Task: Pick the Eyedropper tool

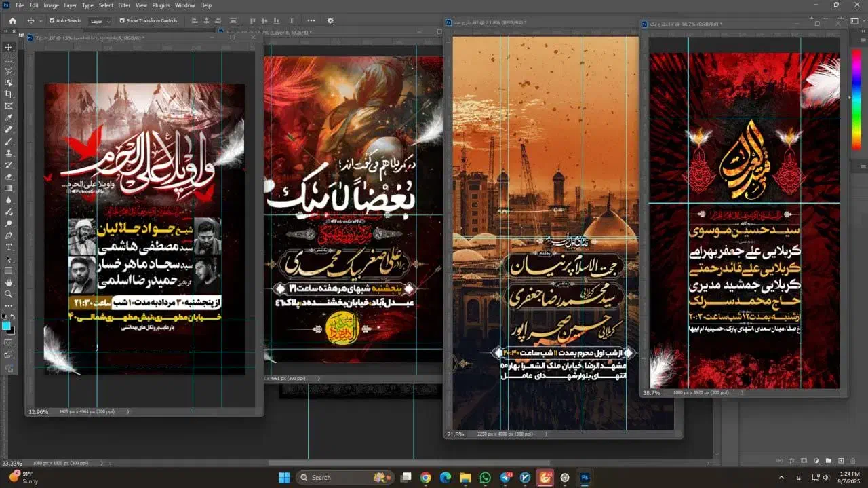Action: 9,117
